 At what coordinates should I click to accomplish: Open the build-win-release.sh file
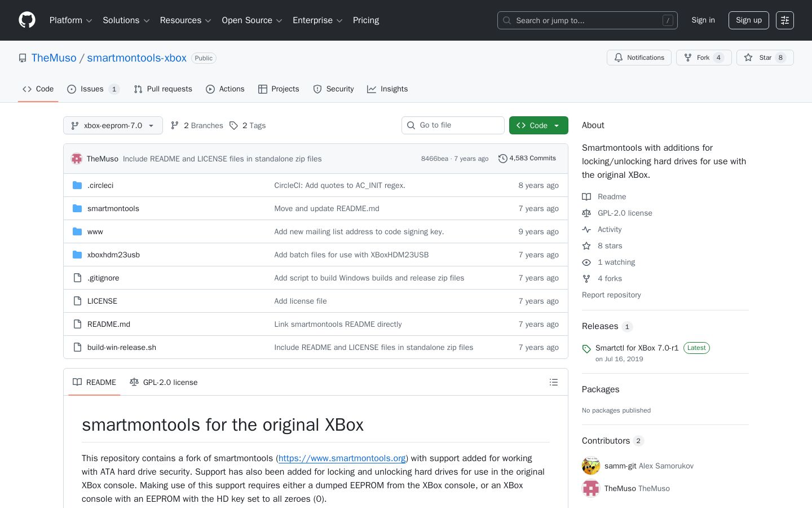tap(122, 347)
